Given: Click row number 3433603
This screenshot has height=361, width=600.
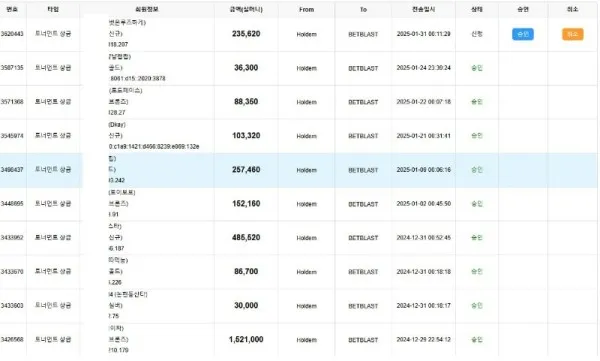Looking at the screenshot, I should click(12, 305).
